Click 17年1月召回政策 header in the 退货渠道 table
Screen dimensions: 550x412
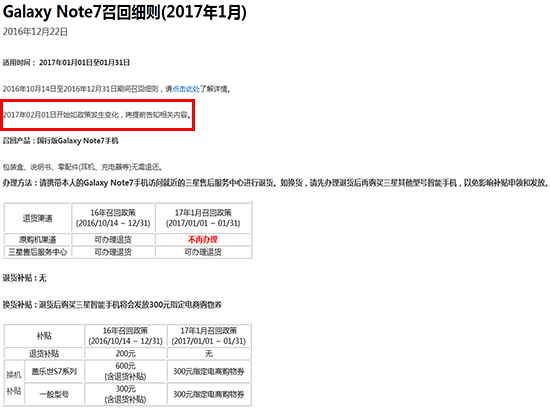203,218
